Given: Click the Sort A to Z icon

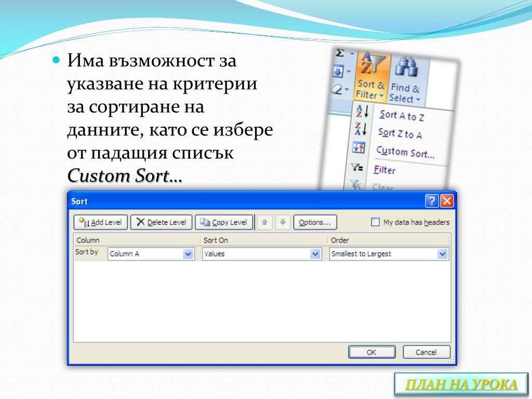Looking at the screenshot, I should [x=362, y=111].
